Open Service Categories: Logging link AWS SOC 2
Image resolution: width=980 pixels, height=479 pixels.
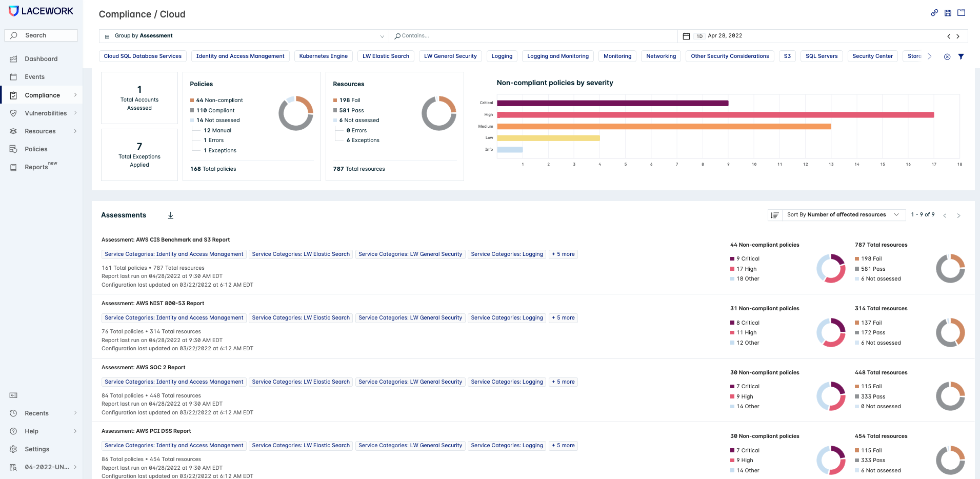(x=507, y=382)
